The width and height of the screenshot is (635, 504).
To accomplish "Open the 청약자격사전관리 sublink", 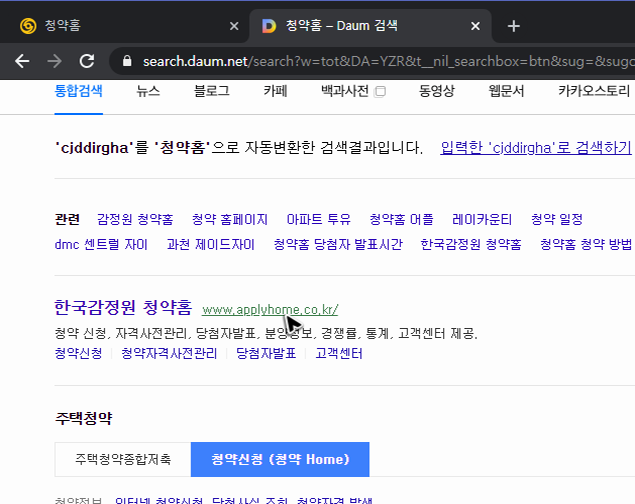I will pos(169,353).
